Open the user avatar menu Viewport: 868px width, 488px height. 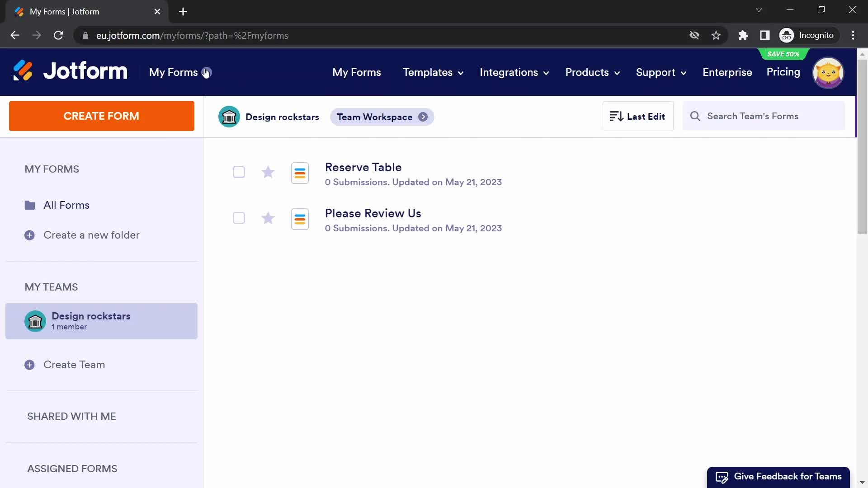tap(828, 72)
